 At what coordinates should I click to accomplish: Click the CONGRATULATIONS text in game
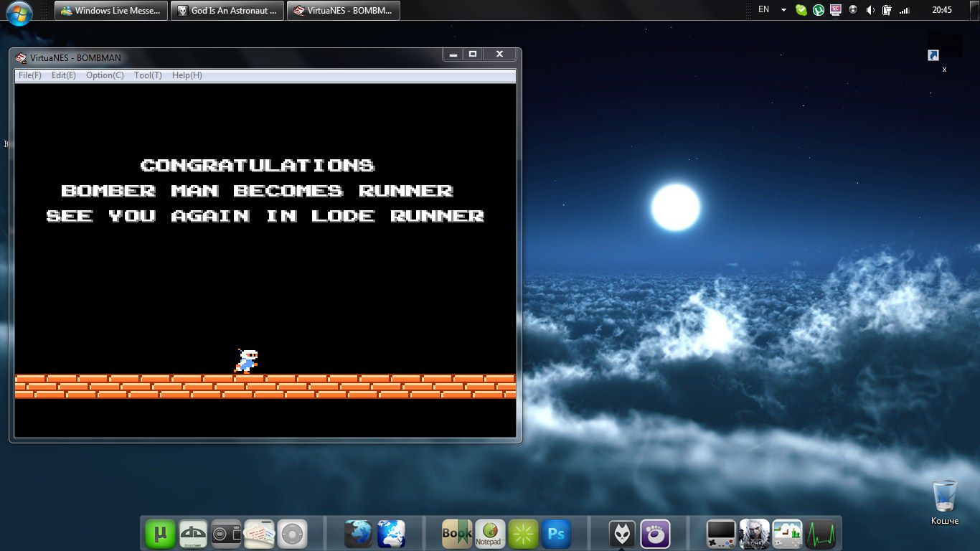coord(258,166)
